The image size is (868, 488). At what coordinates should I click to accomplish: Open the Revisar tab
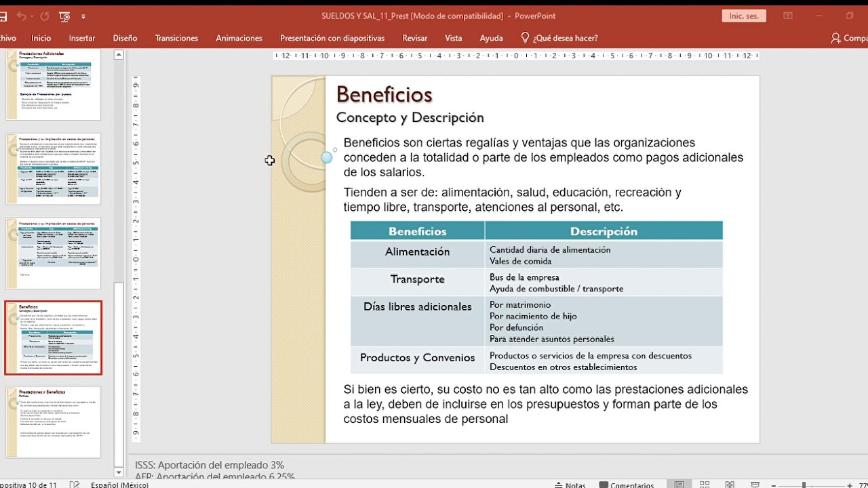pos(415,38)
